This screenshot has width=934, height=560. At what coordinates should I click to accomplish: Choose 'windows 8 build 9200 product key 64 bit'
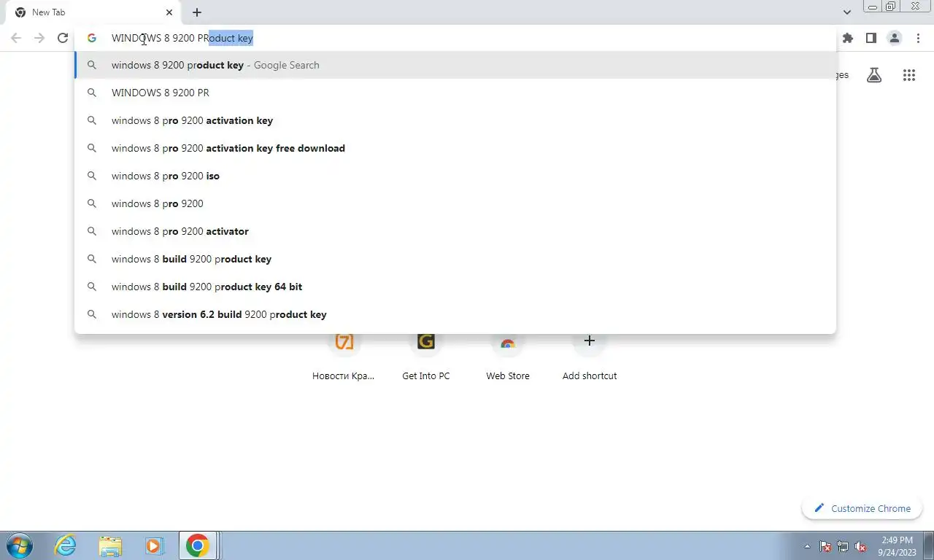(455, 287)
